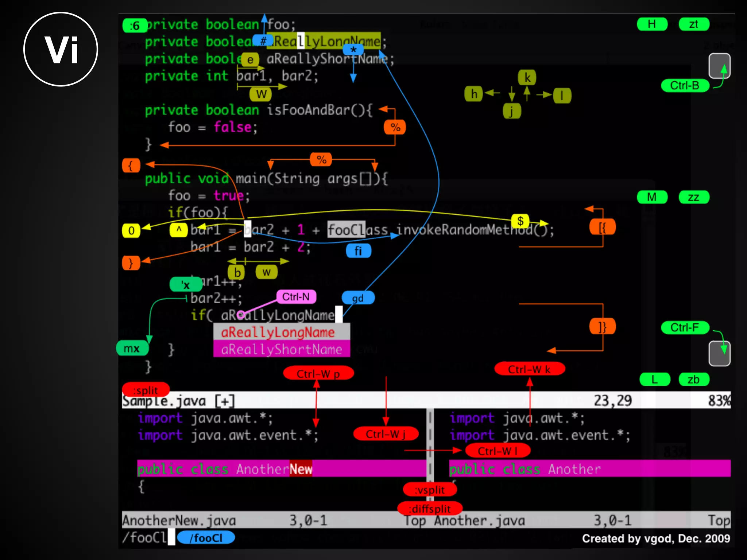The image size is (747, 560).
Task: Click the AnotherNew.java status line
Action: point(179,520)
